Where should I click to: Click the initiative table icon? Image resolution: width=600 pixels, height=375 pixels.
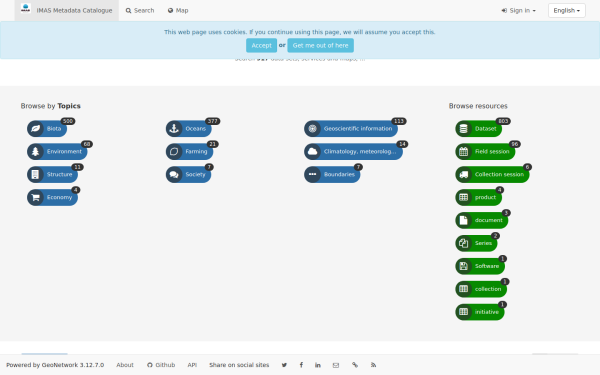tap(463, 312)
